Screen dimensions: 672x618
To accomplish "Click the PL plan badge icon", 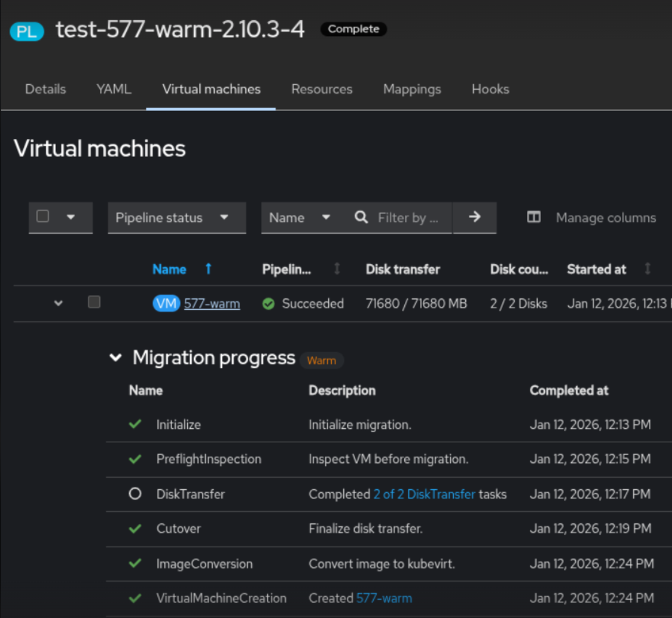I will pos(27,31).
